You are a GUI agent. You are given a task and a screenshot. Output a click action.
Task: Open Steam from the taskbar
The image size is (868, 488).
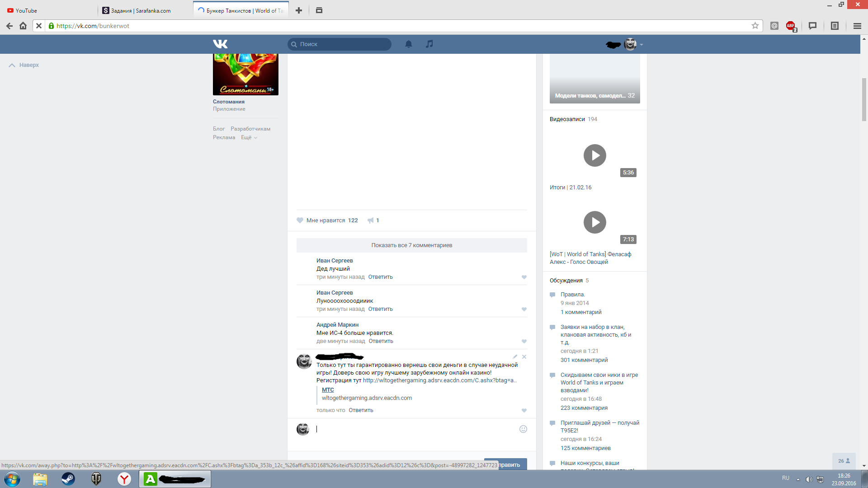point(68,479)
